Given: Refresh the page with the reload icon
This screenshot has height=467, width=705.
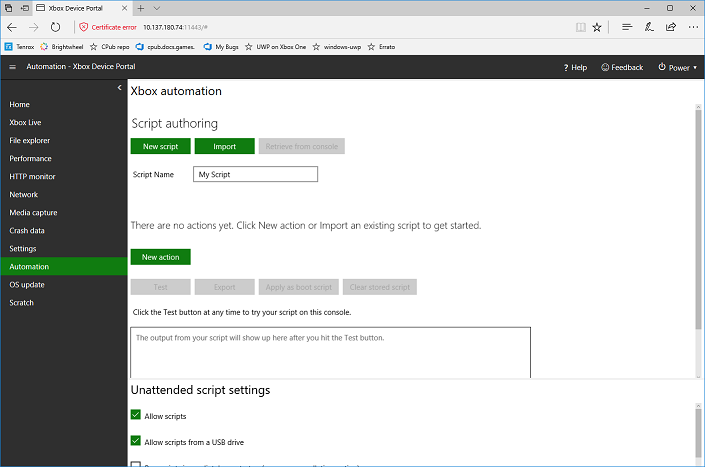Looking at the screenshot, I should [x=55, y=27].
